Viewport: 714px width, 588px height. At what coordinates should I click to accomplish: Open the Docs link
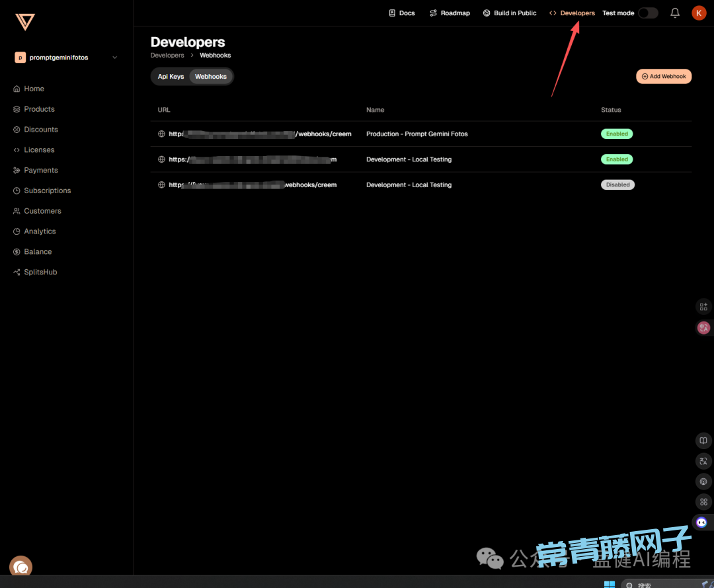(402, 13)
